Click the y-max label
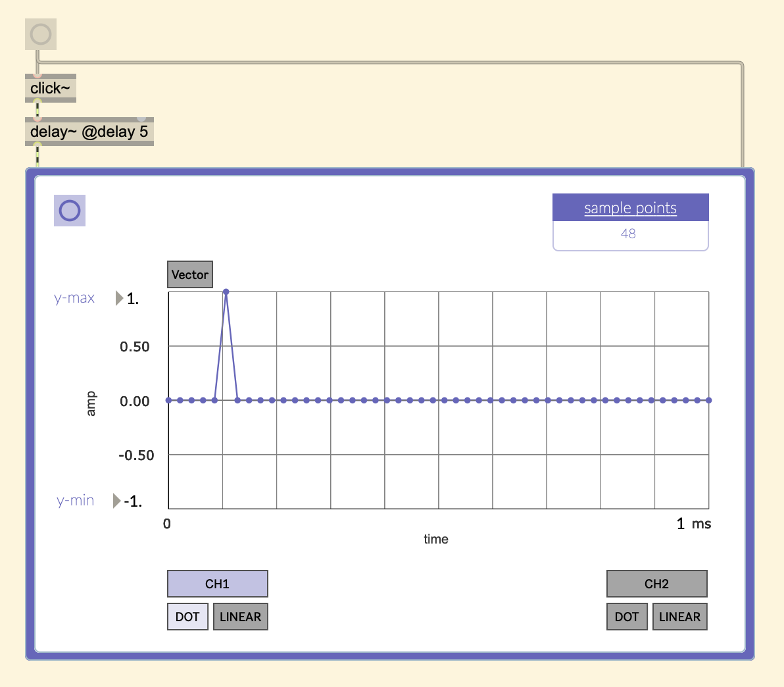This screenshot has width=784, height=687. [74, 297]
